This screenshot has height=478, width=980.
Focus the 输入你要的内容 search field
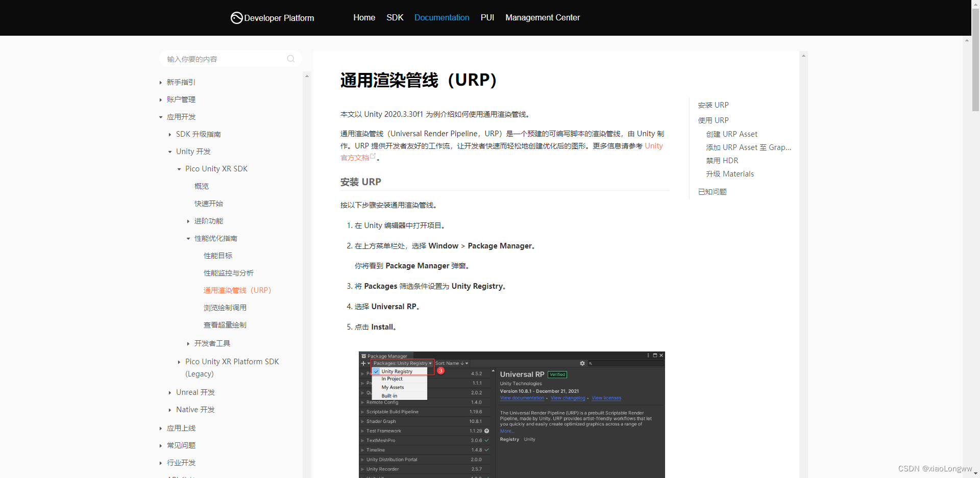(x=230, y=59)
